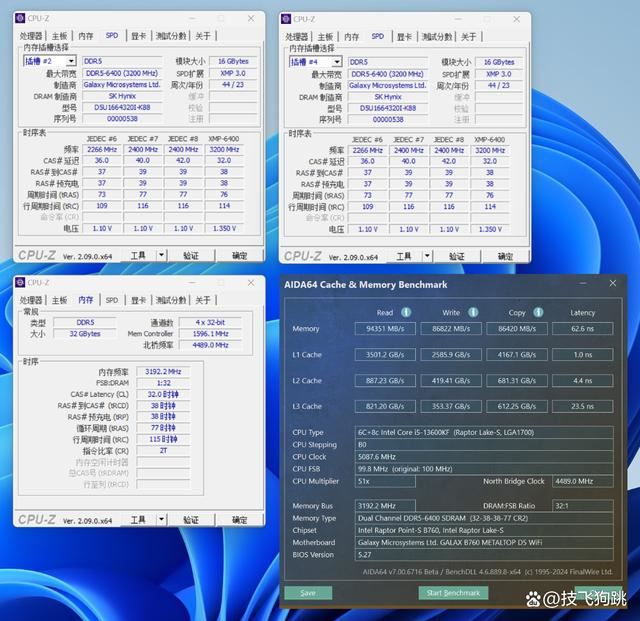
Task: Expand 工具 dropdown arrow in the 32 GBytes memory window
Action: coord(161,520)
